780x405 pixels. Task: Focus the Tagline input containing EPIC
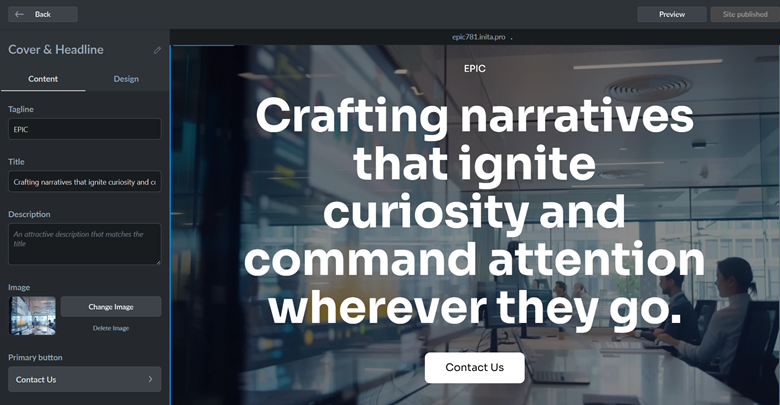point(85,129)
